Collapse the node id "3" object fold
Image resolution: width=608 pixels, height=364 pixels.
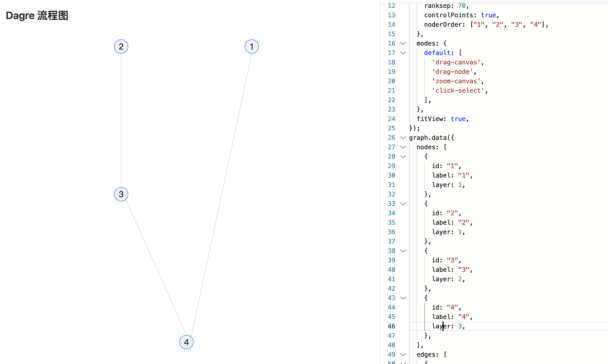403,251
